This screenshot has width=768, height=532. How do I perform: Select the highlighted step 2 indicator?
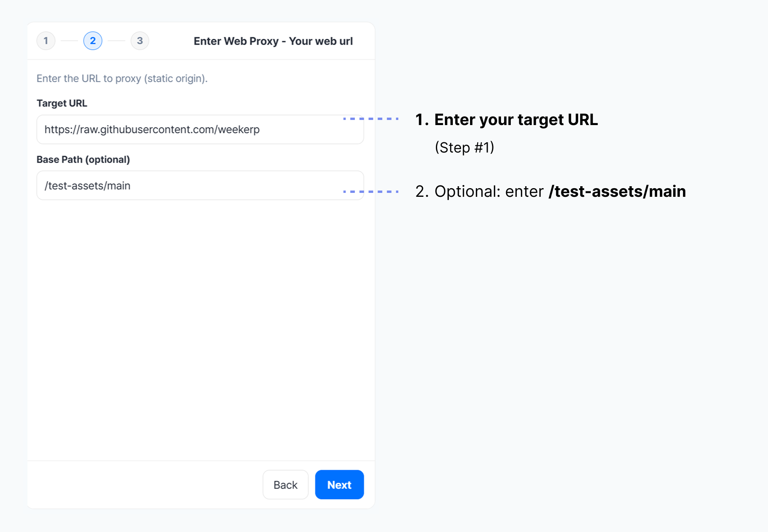(93, 41)
